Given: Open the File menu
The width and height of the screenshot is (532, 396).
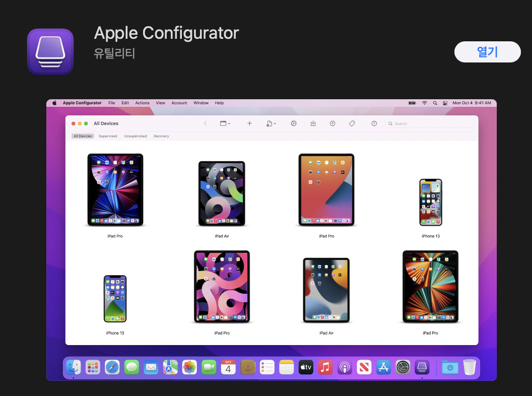Looking at the screenshot, I should (112, 103).
